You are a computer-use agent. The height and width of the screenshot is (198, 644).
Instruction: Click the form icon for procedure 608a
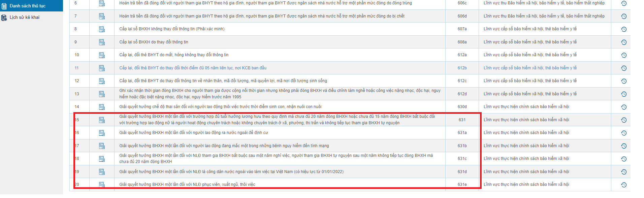click(102, 42)
